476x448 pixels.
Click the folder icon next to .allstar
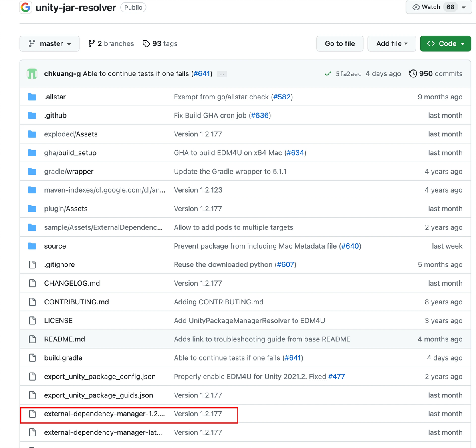click(x=32, y=97)
